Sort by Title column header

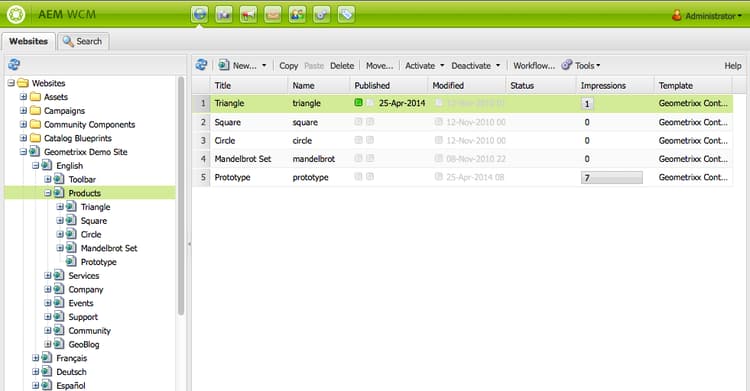(x=249, y=85)
